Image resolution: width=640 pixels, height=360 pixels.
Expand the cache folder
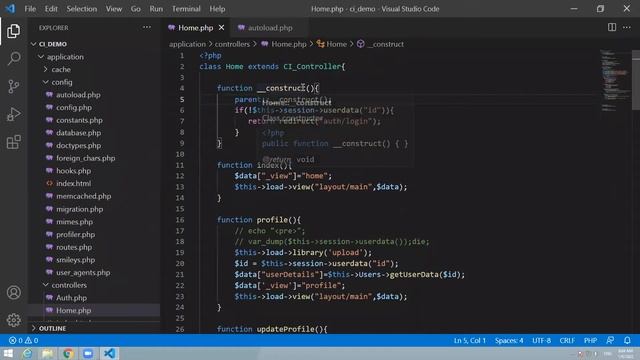coord(60,69)
